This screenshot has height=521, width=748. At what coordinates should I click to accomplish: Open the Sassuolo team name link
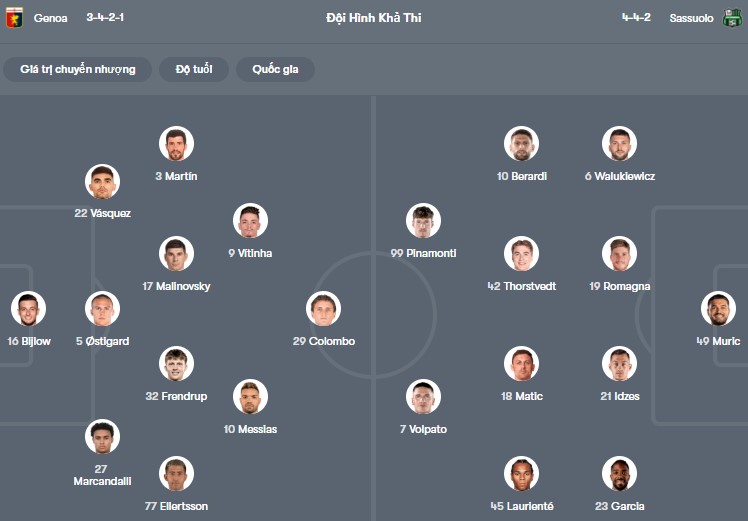point(691,18)
